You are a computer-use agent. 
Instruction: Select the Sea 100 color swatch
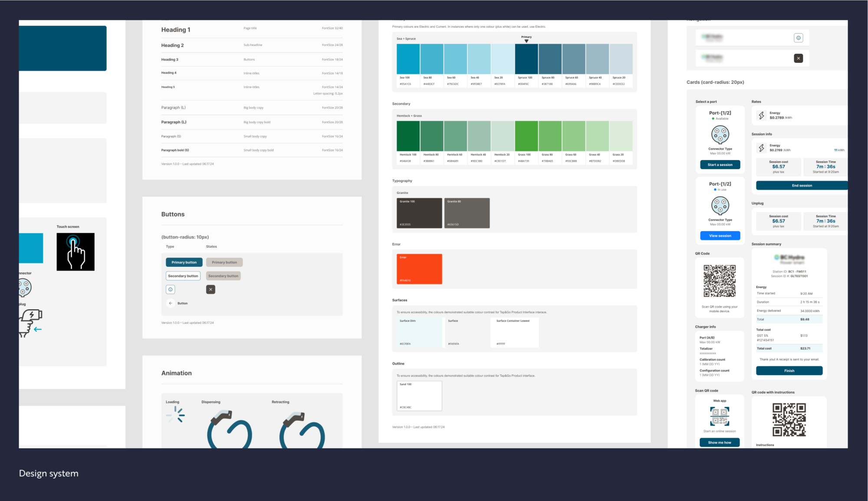click(x=408, y=59)
